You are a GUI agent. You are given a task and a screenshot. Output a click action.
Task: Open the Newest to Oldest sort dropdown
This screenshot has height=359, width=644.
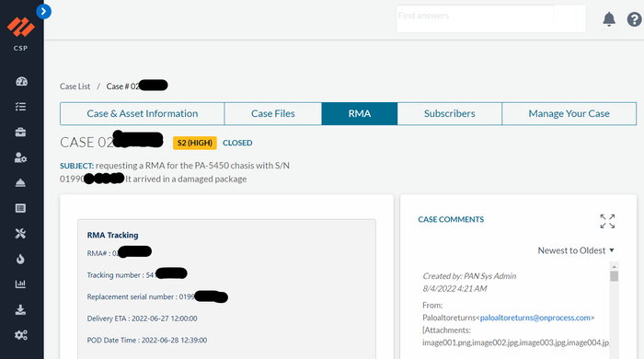(576, 250)
